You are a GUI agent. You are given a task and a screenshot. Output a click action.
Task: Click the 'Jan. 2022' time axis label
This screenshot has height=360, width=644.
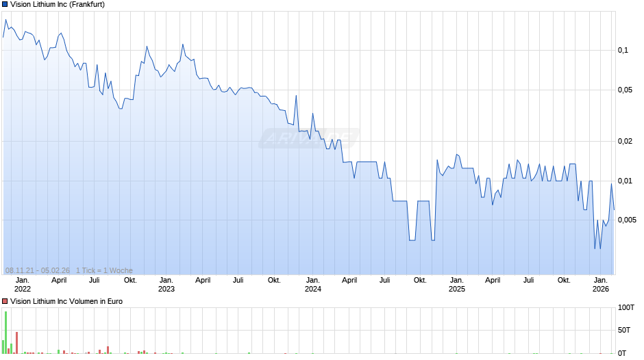click(22, 285)
